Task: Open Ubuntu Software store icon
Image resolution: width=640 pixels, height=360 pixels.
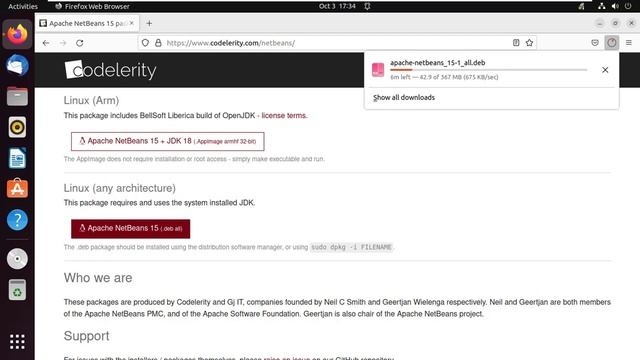Action: pos(17,189)
